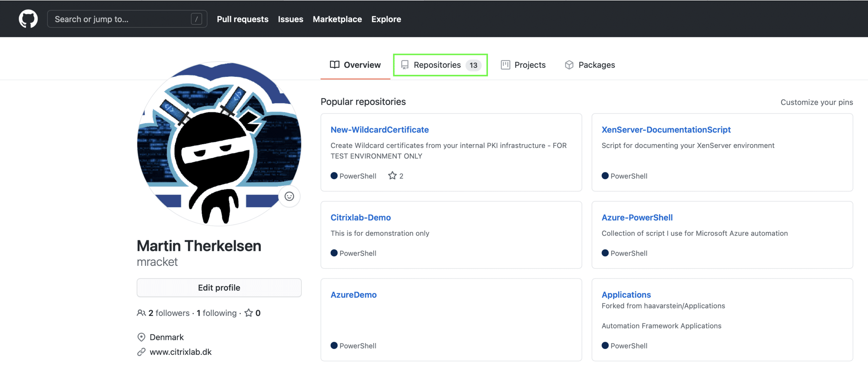Click the followers people icon
Image resolution: width=868 pixels, height=379 pixels.
point(141,313)
